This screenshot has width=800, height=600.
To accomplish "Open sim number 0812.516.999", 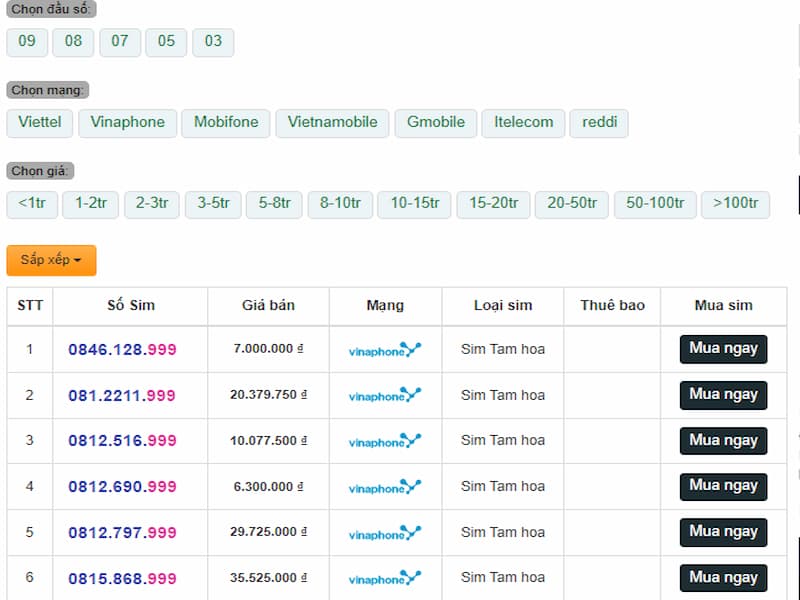I will coord(122,441).
